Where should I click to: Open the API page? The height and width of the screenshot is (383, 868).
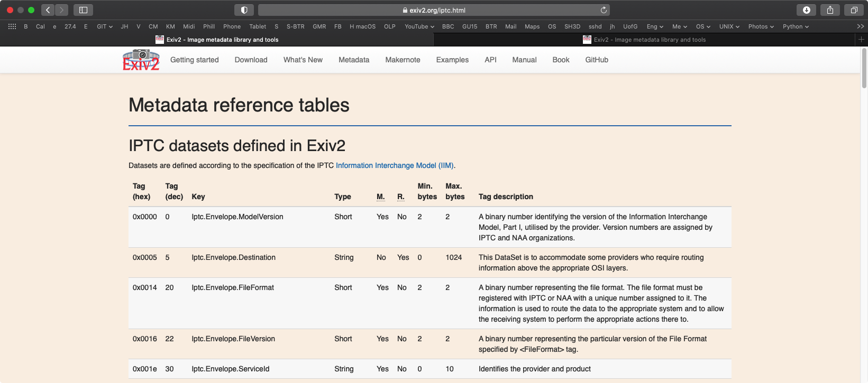490,60
